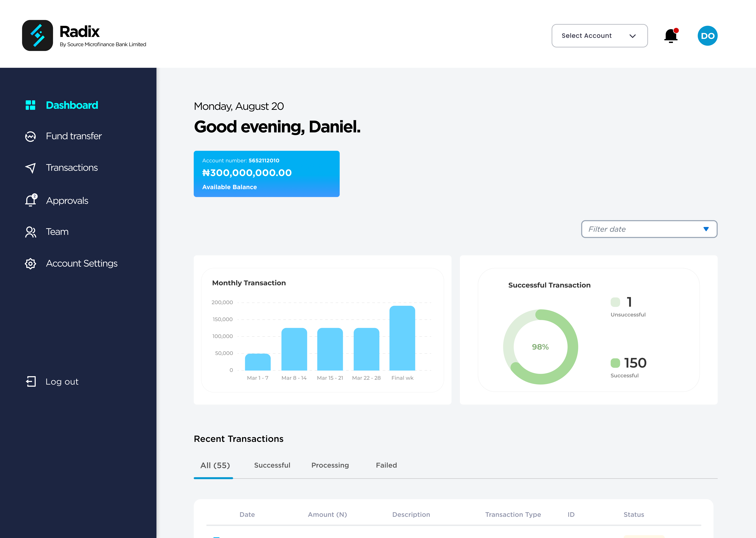Click the Dashboard grid icon
The height and width of the screenshot is (538, 756).
[x=30, y=105]
